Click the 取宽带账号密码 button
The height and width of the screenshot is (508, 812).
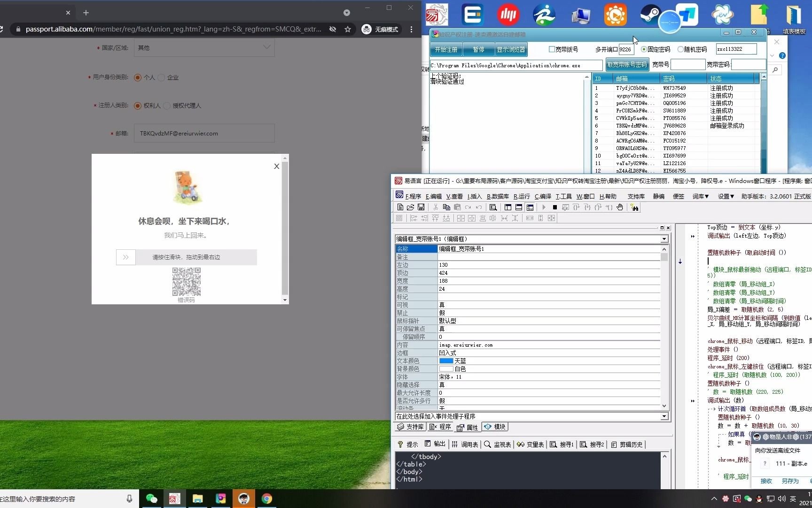pyautogui.click(x=627, y=64)
